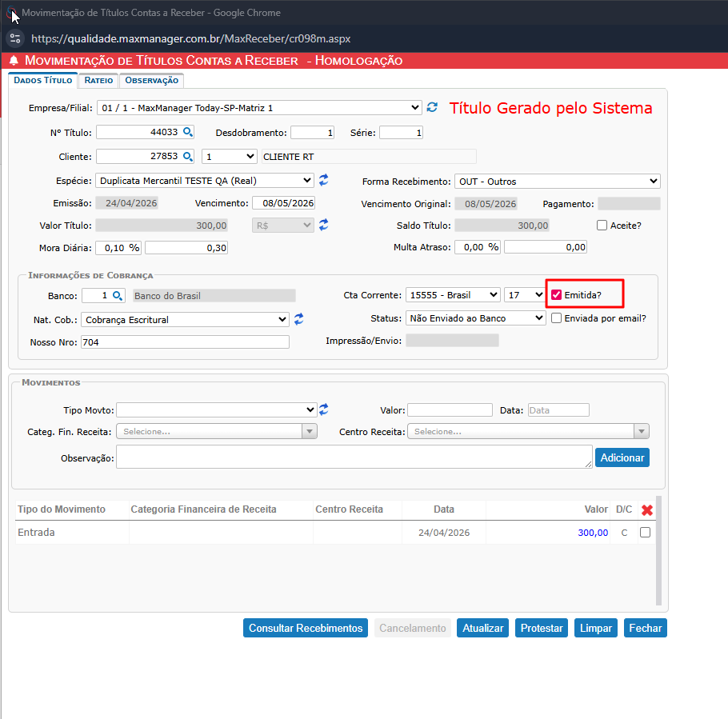Click the refresh icon beside Empresa/Filial
728x719 pixels.
pos(432,107)
